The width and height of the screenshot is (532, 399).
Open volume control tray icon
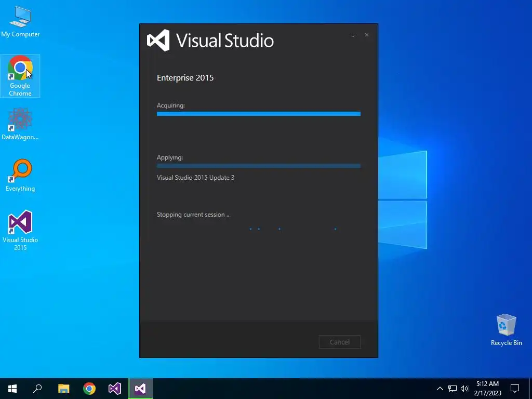464,389
